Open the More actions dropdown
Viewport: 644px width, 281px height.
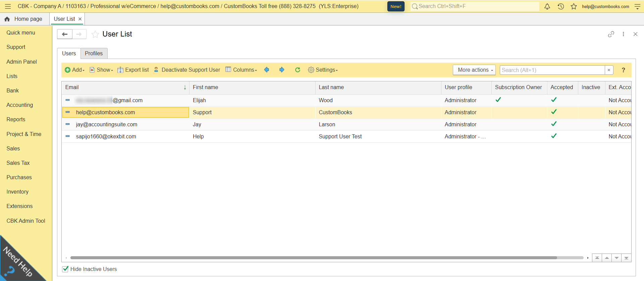point(474,70)
